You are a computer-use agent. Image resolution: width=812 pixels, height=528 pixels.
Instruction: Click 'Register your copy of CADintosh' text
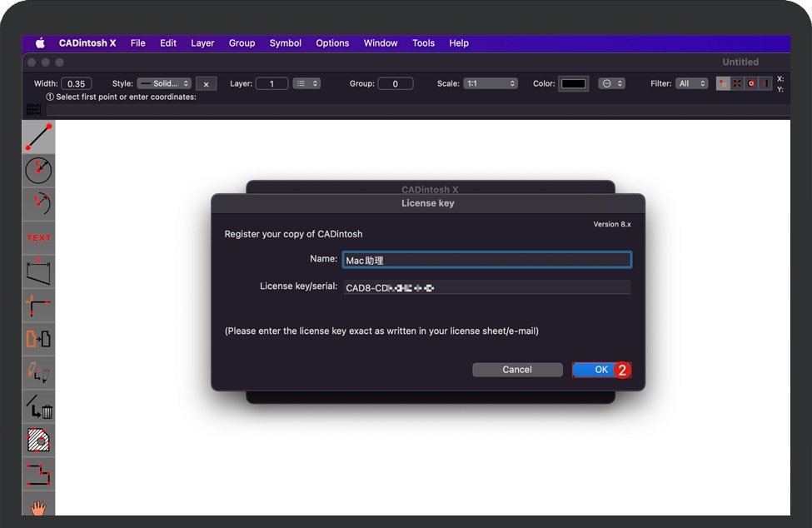tap(294, 234)
